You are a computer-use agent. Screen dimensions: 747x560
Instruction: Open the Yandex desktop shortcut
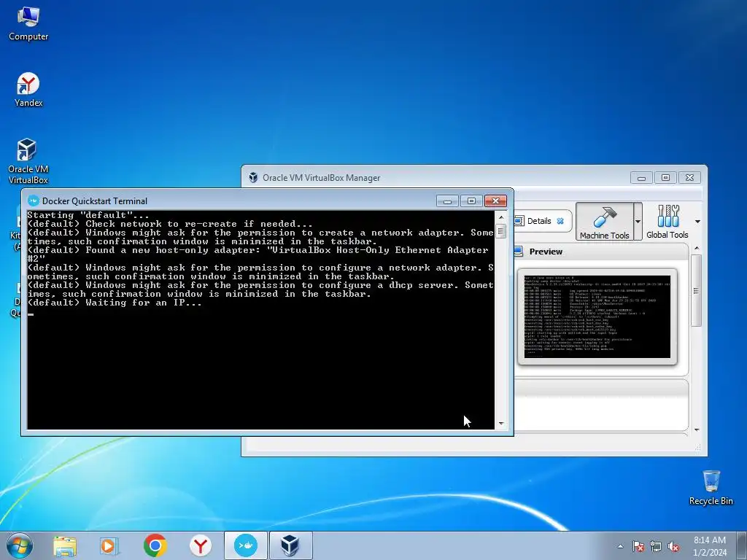tap(28, 90)
